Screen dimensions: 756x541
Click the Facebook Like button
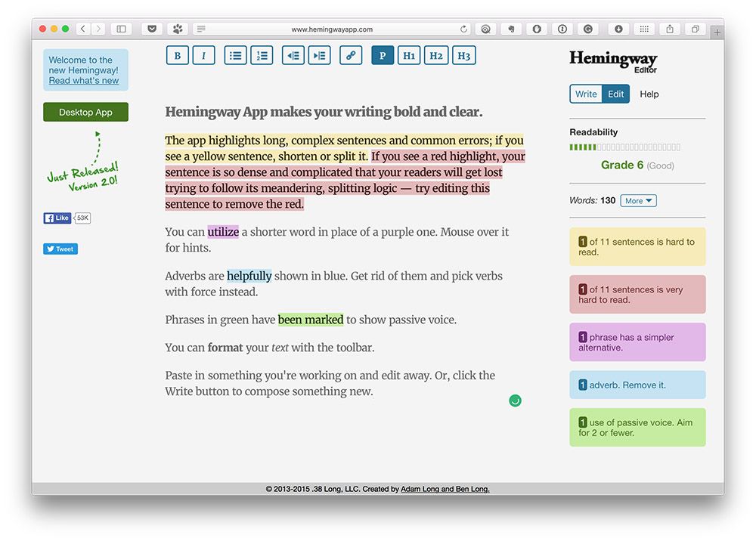[x=57, y=218]
